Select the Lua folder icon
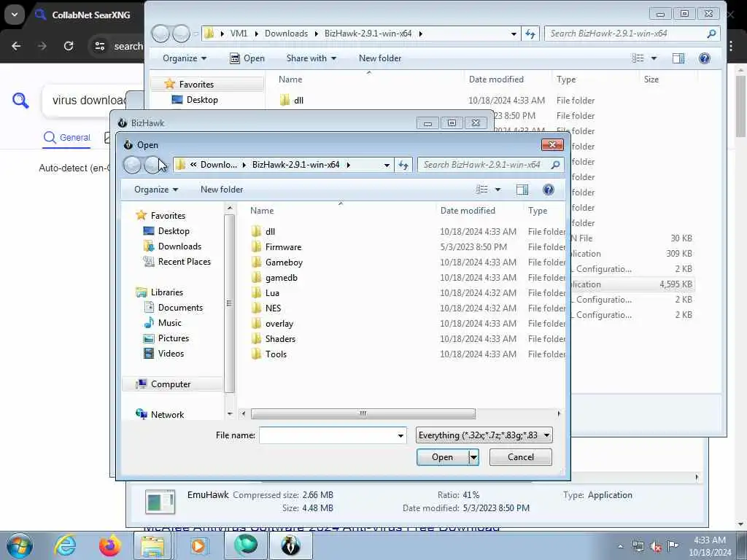Screen dimensions: 747x560 click(x=257, y=293)
